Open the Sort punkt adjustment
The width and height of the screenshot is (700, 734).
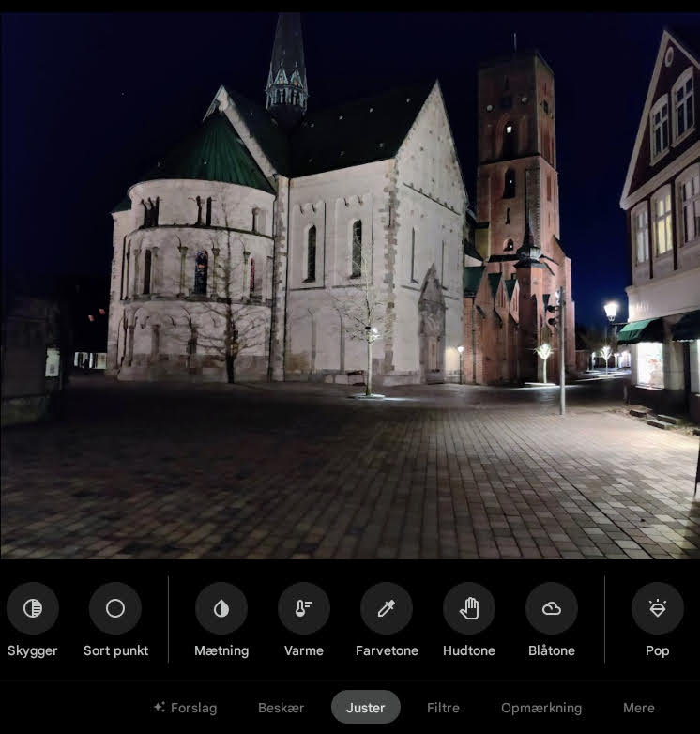pyautogui.click(x=115, y=608)
